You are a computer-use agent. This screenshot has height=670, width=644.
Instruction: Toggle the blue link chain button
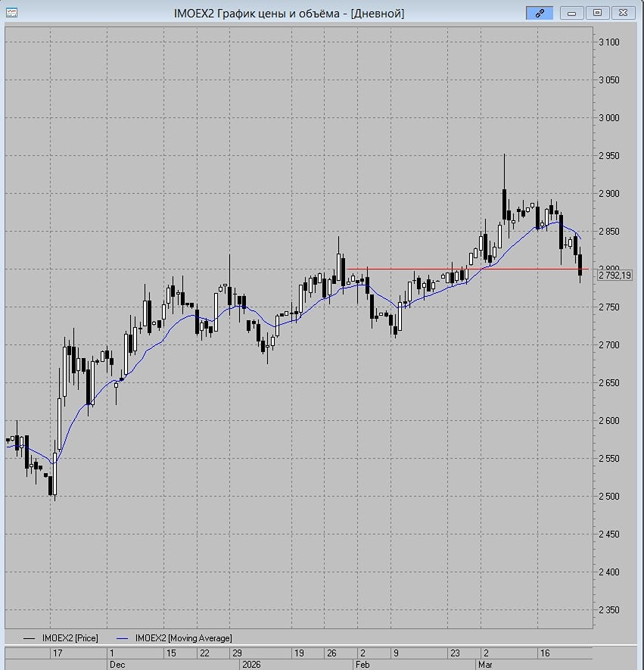coord(540,13)
